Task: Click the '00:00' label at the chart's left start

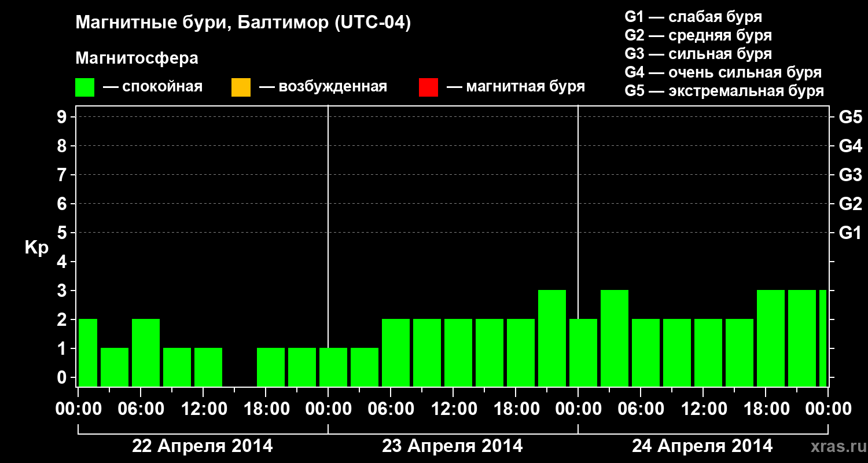Action: click(x=79, y=409)
